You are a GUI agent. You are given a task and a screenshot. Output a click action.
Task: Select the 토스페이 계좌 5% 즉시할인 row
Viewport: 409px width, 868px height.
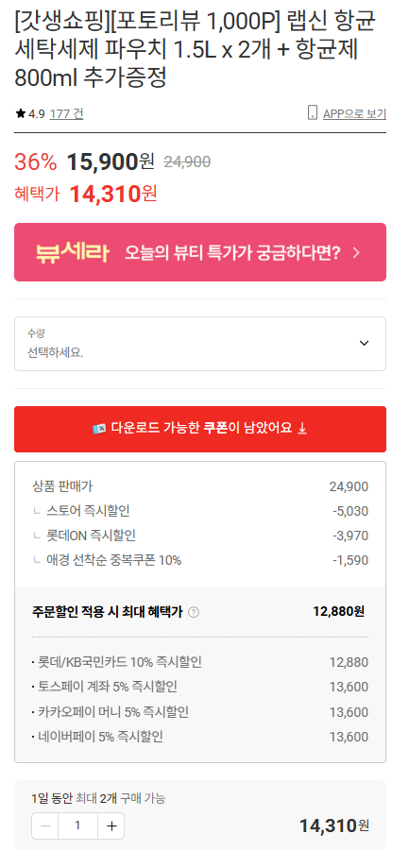[x=200, y=687]
